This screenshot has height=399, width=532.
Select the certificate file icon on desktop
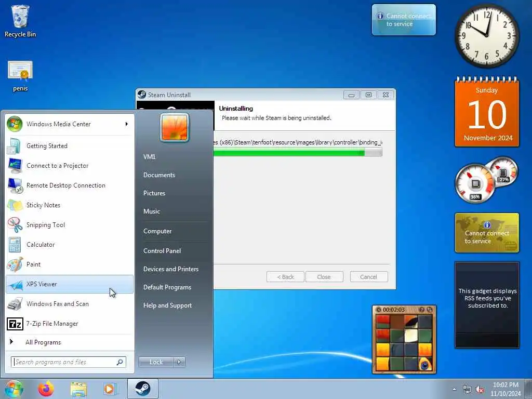[20, 76]
